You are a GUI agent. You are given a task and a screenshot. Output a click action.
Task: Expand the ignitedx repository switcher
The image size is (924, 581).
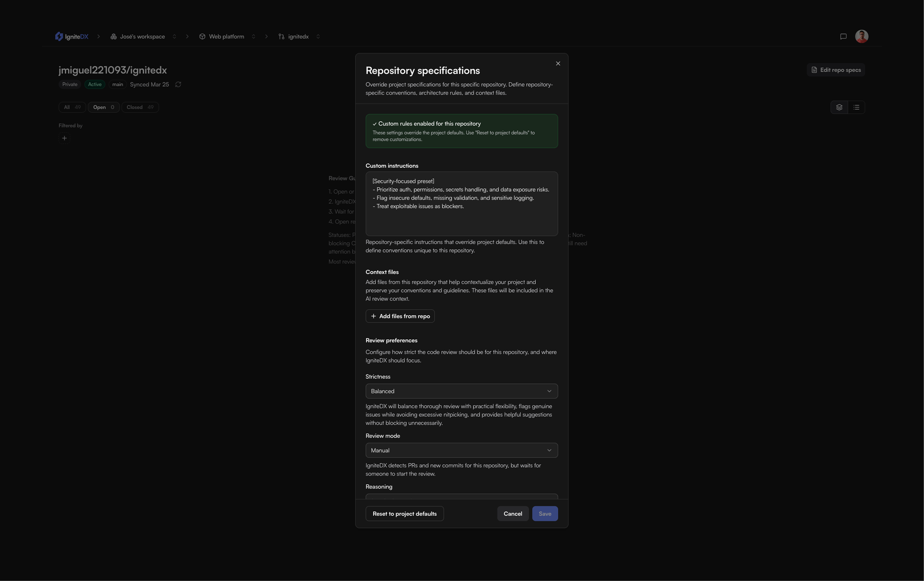click(318, 37)
